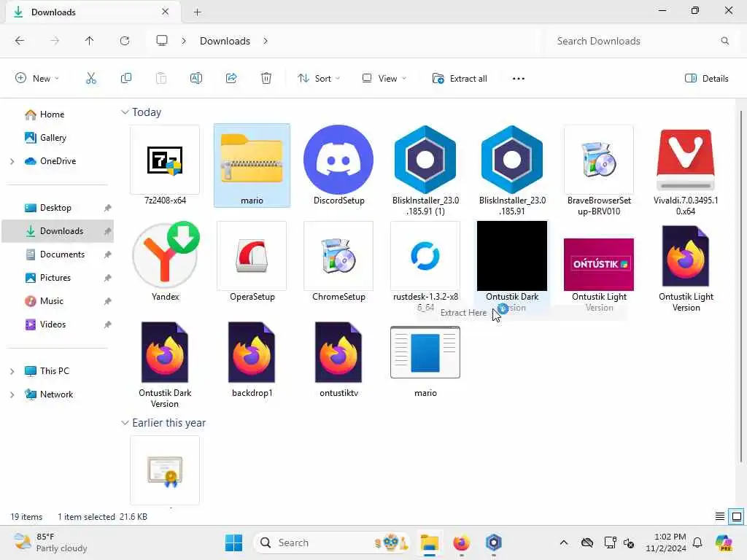Select the ChromeSetup file
Image resolution: width=747 pixels, height=560 pixels.
point(338,262)
